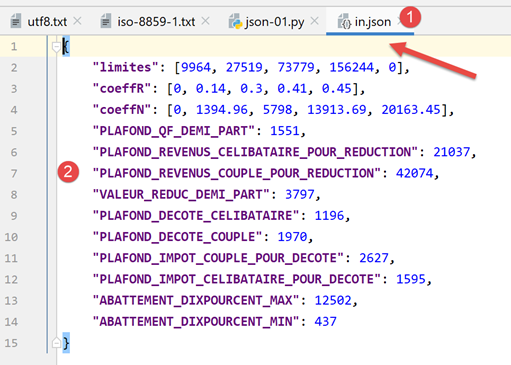Click the JSON file icon on in.json
Viewport: 511px width, 365px height.
click(344, 21)
